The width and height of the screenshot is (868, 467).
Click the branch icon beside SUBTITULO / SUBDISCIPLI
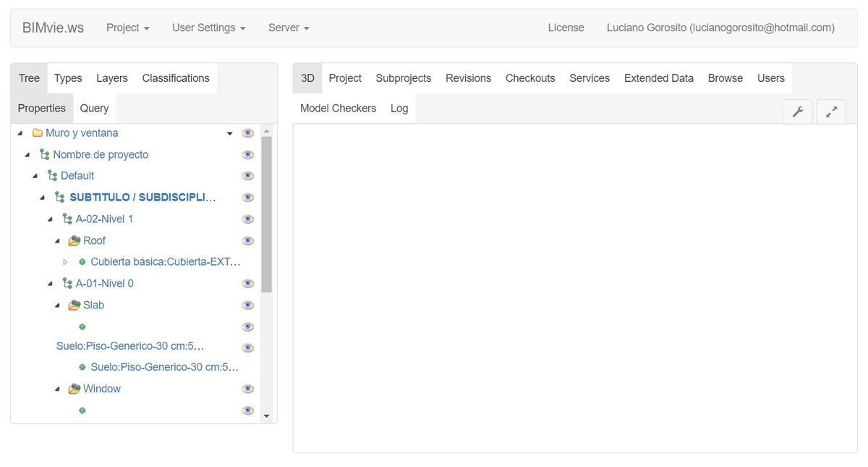coord(60,198)
